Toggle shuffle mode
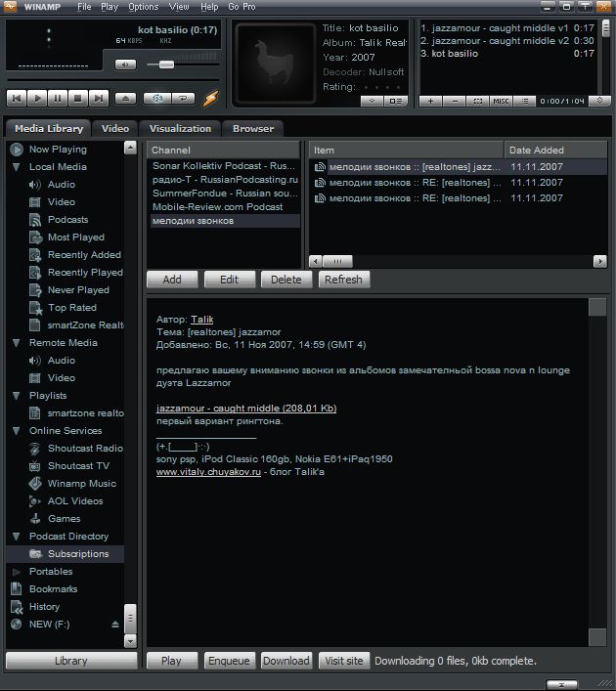The height and width of the screenshot is (691, 616). click(x=157, y=98)
